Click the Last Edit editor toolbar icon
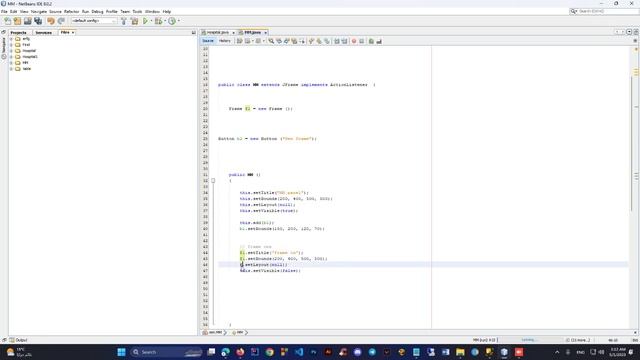640x360 pixels. pyautogui.click(x=240, y=41)
